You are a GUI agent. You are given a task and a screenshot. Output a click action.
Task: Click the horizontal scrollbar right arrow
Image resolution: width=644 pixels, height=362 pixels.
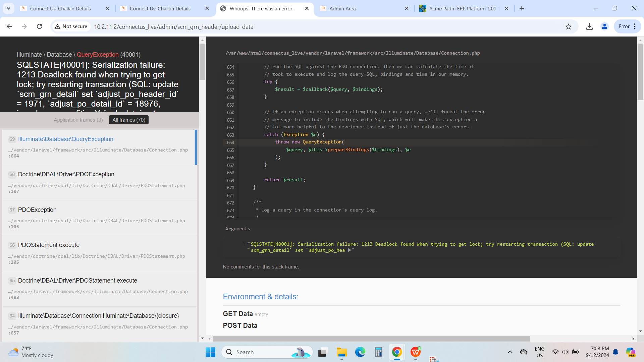click(x=633, y=339)
